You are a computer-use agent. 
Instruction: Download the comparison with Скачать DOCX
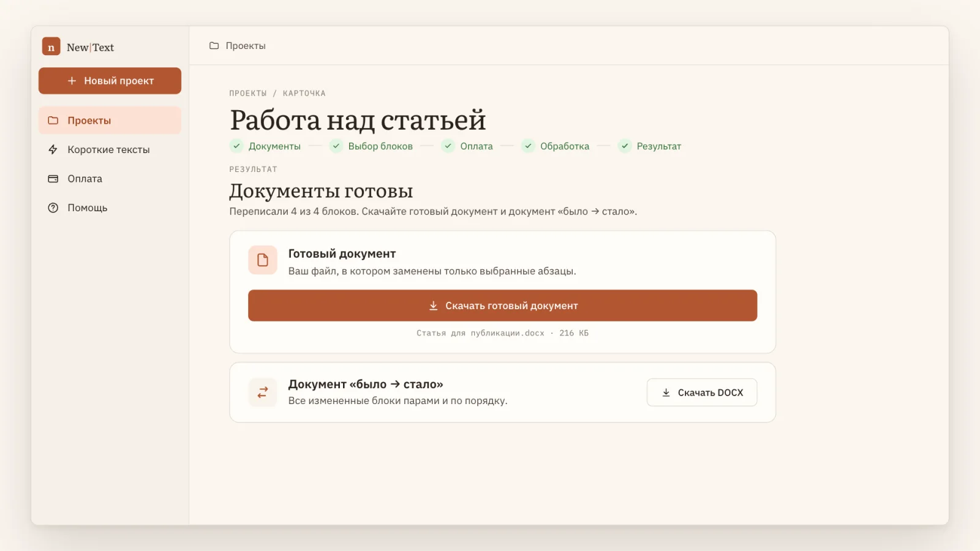(702, 392)
